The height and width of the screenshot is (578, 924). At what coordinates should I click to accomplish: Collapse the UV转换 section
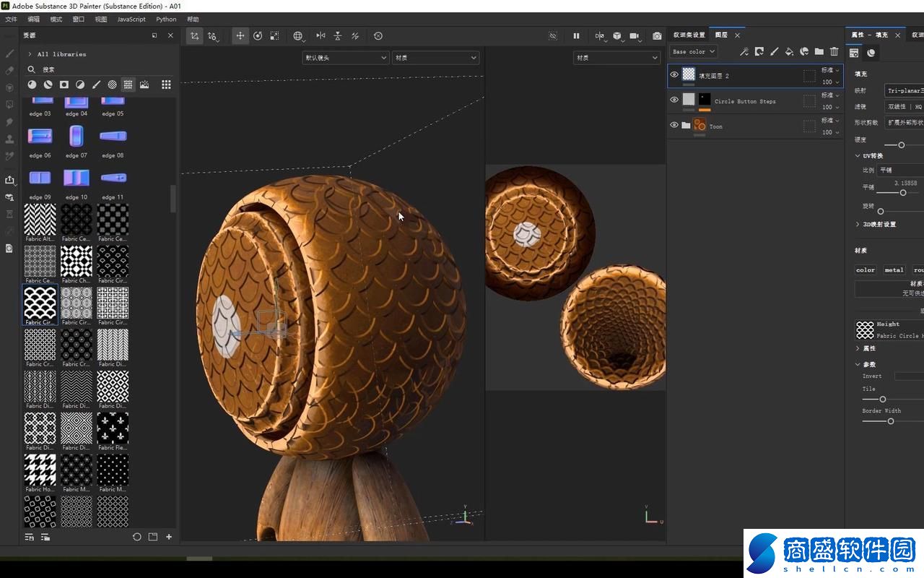[x=858, y=155]
